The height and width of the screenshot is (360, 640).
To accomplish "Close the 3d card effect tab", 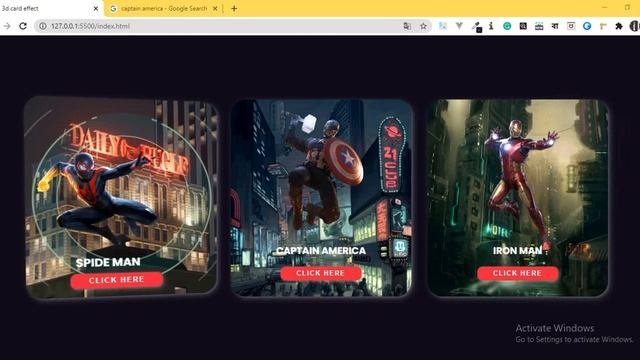I will (96, 9).
